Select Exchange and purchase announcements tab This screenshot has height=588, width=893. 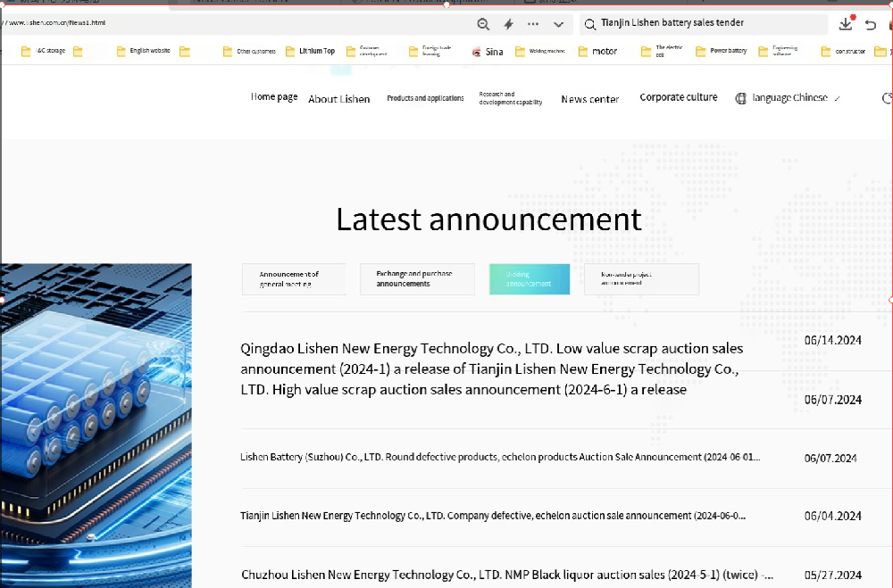click(x=417, y=279)
